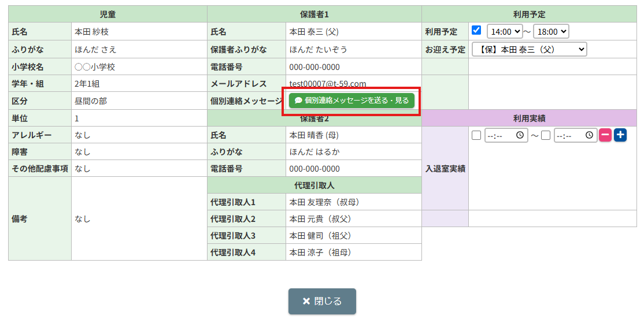Open the 14:00 start time dropdown
Viewport: 644px width, 319px height.
pyautogui.click(x=505, y=32)
